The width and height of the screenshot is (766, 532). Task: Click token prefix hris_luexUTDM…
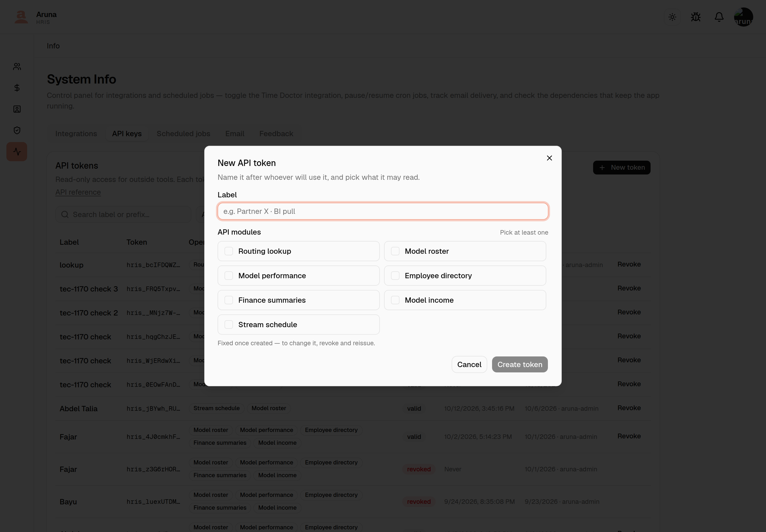coord(153,502)
